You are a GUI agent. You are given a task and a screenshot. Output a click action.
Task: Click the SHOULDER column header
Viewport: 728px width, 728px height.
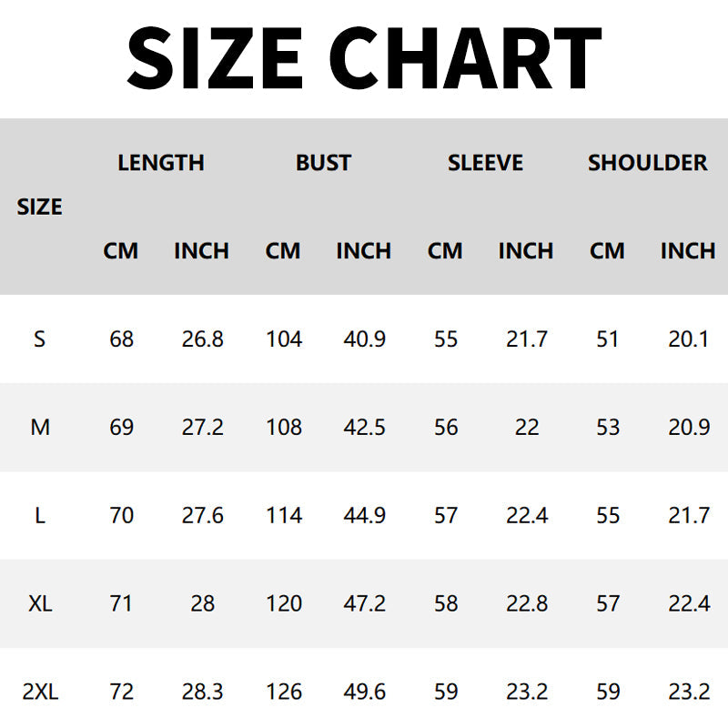(x=648, y=163)
